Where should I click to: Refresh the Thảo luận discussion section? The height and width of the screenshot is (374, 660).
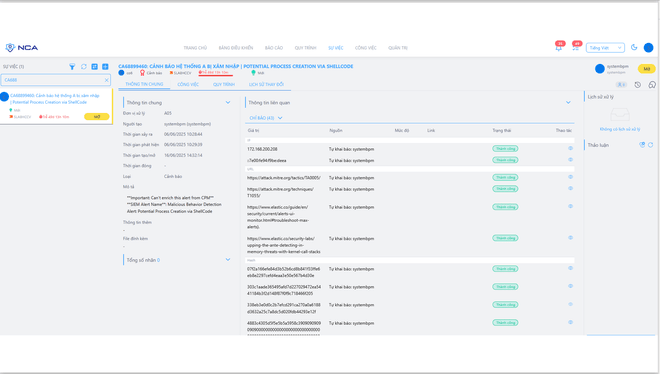[650, 145]
